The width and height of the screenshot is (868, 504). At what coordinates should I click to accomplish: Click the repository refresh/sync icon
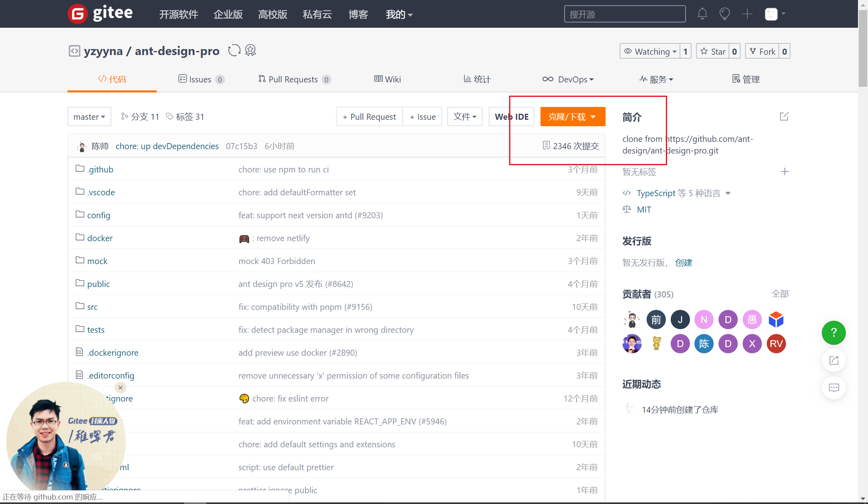pos(235,51)
